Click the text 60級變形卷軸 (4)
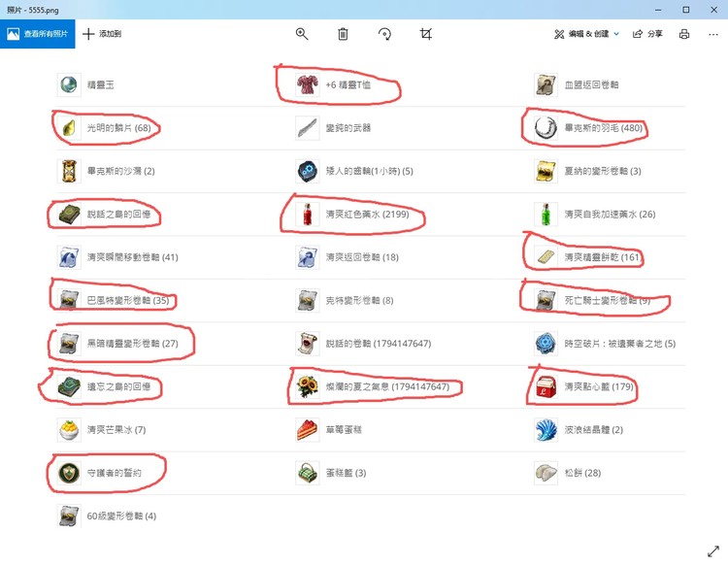 point(121,516)
